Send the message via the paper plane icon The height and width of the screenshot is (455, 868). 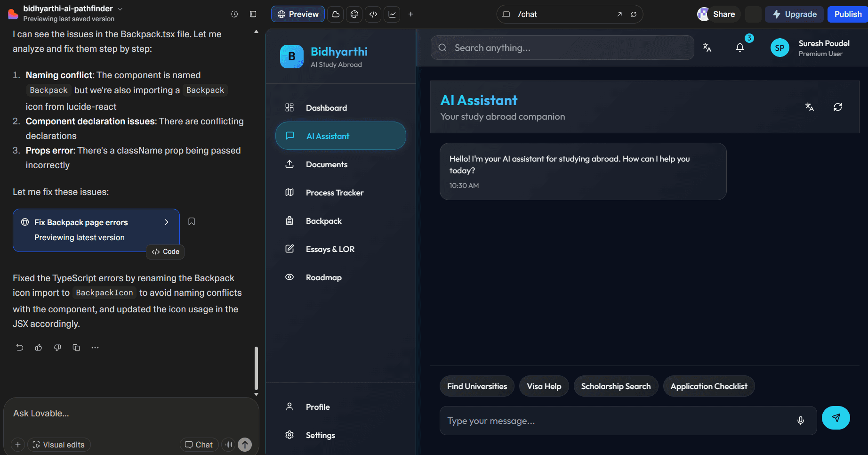click(x=836, y=418)
